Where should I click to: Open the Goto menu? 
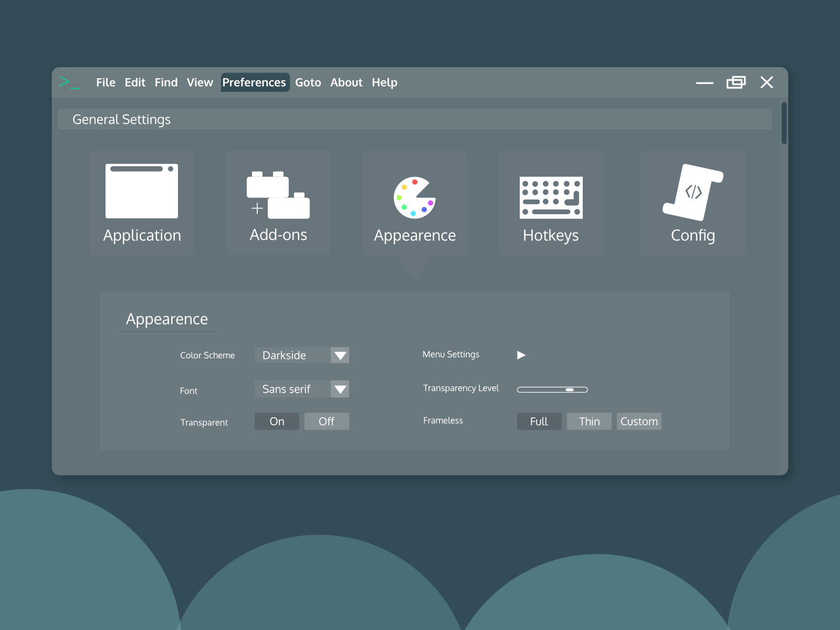tap(308, 82)
